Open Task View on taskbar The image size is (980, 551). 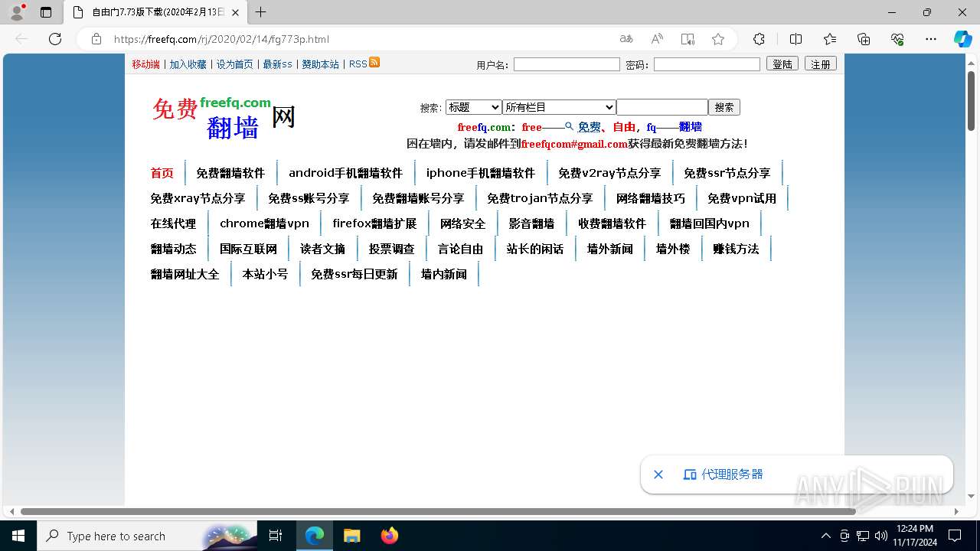tap(276, 536)
